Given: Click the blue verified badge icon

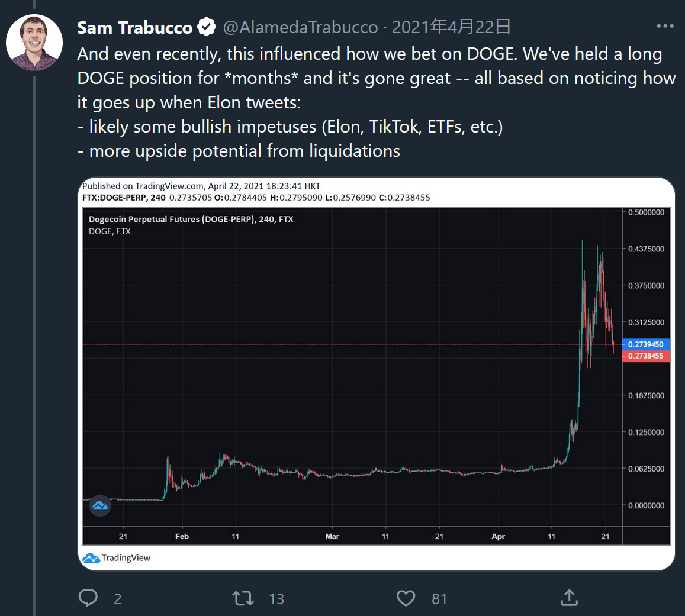Looking at the screenshot, I should pyautogui.click(x=206, y=27).
